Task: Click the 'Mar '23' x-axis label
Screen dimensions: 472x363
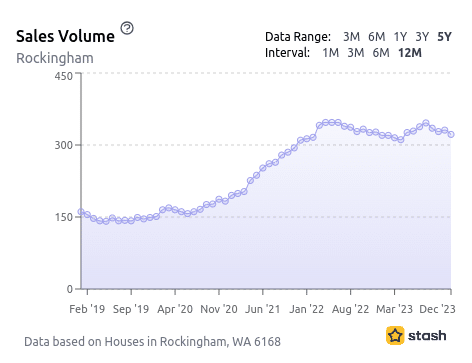Action: pyautogui.click(x=394, y=309)
